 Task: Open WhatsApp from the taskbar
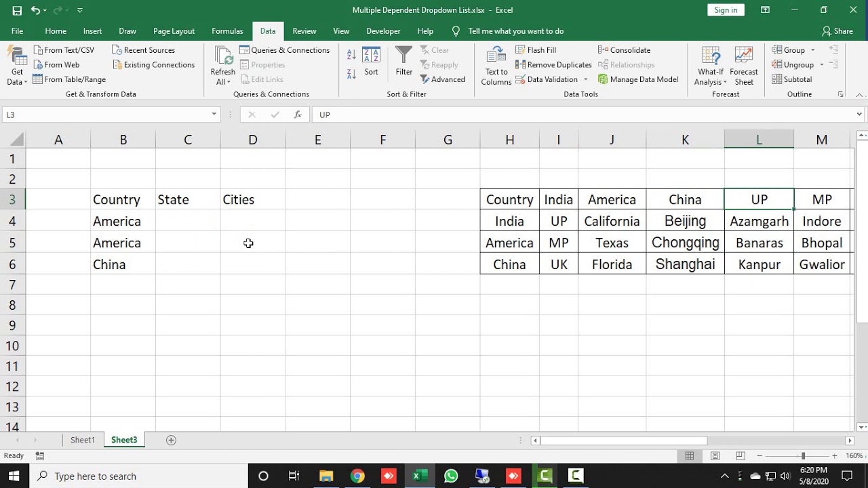tap(451, 476)
